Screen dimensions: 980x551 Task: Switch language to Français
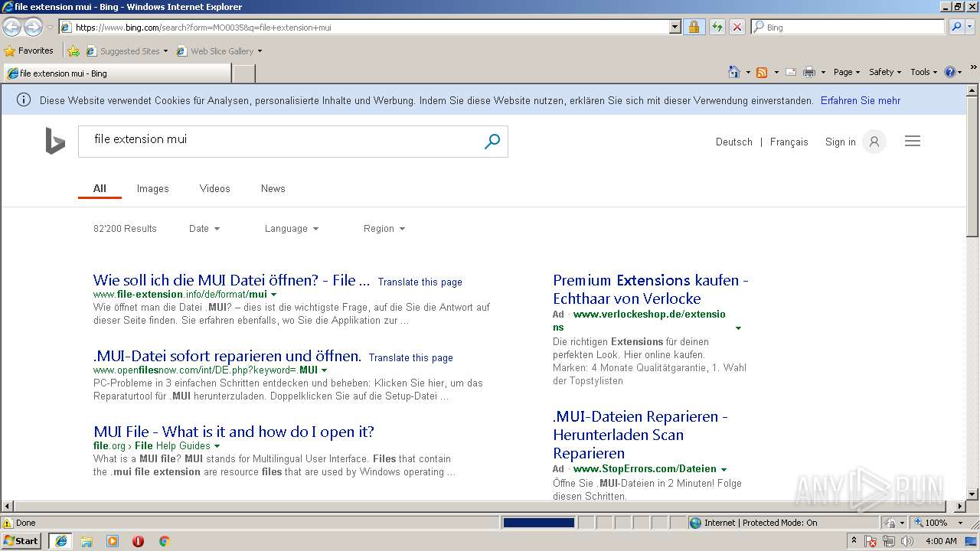pos(789,142)
